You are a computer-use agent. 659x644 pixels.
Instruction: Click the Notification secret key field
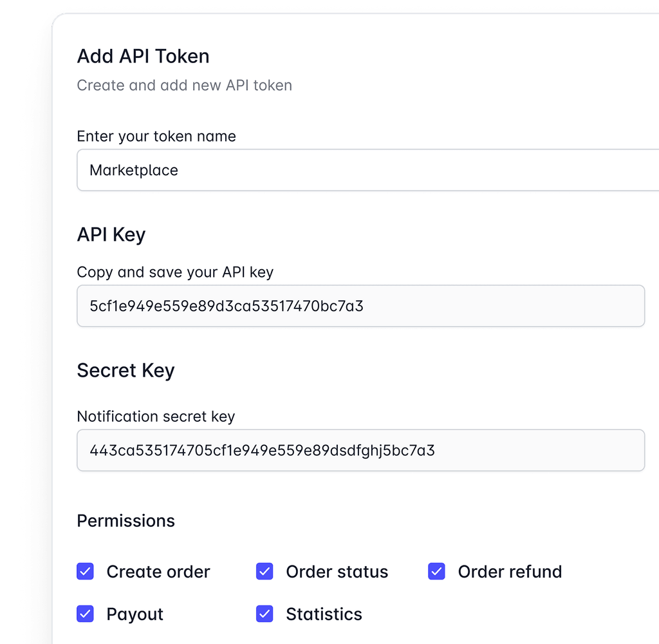(x=360, y=450)
